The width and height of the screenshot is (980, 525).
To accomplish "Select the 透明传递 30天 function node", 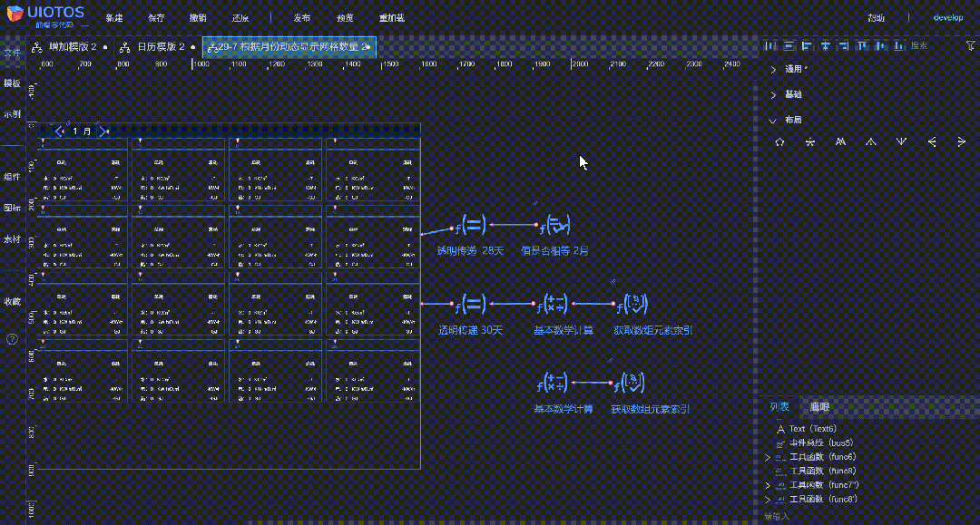I will coord(470,304).
